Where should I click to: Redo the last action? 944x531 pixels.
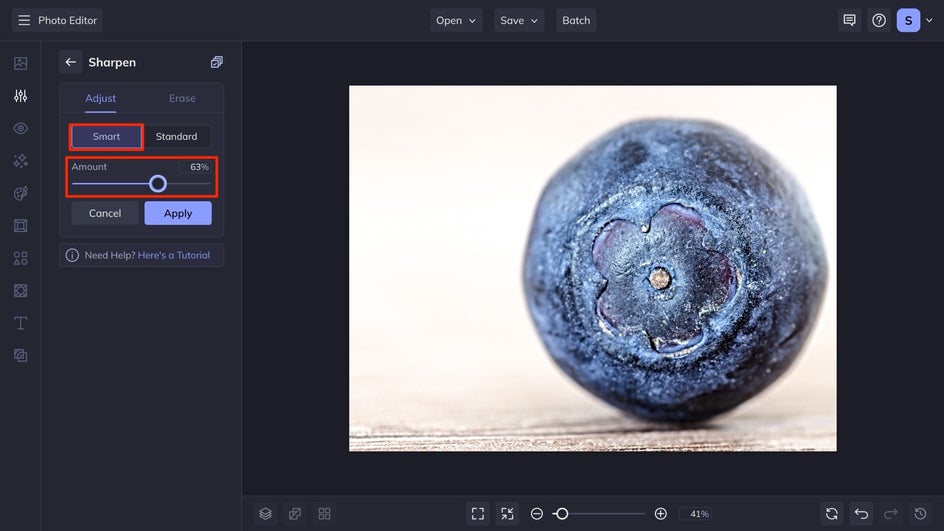click(891, 514)
